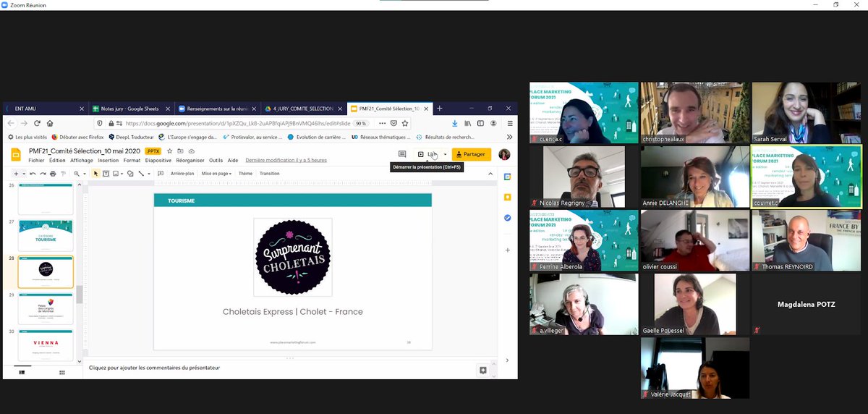Open the Fichier menu
868x414 pixels.
coord(36,161)
